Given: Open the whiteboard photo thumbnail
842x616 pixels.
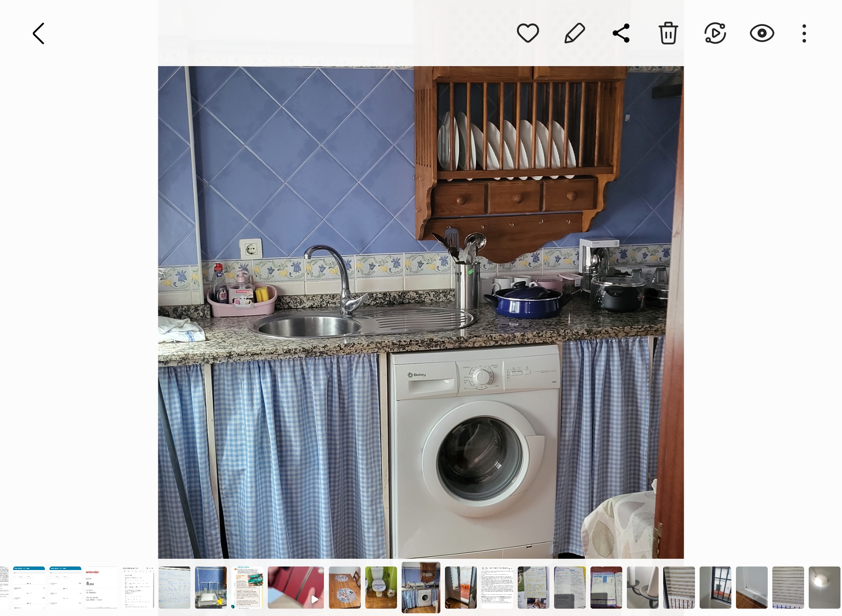Looking at the screenshot, I should click(175, 587).
